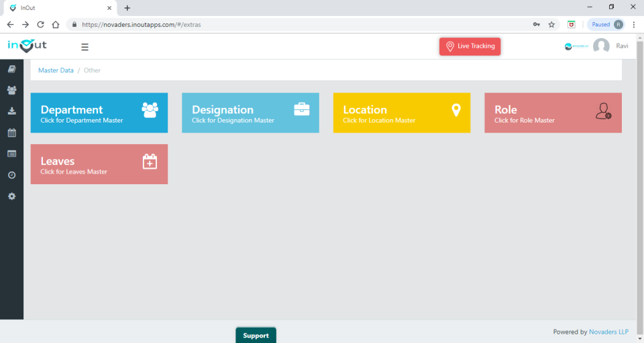Click the Paused profile button
The width and height of the screenshot is (644, 343).
[x=606, y=25]
